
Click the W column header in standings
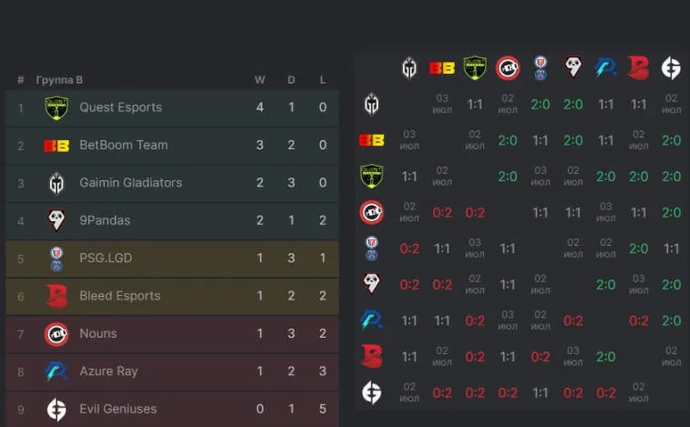260,80
